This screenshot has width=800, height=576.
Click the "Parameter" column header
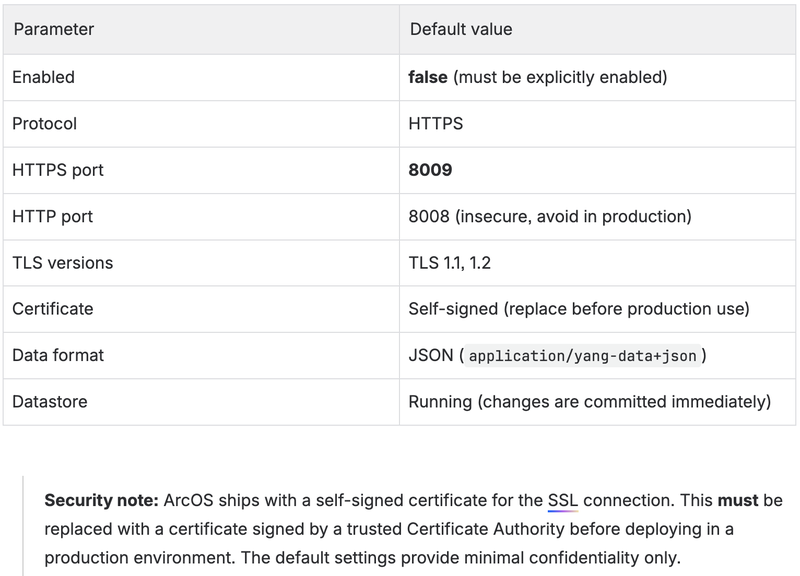pos(201,30)
